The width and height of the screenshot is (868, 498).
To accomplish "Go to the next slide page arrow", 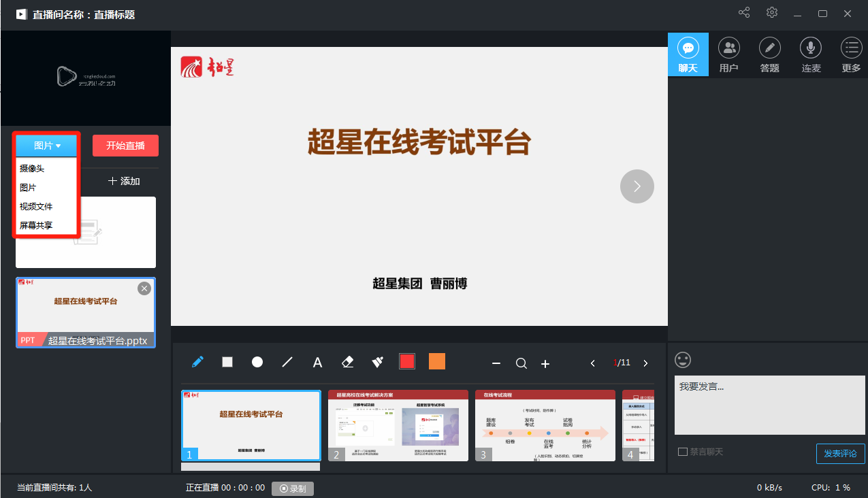I will [645, 363].
